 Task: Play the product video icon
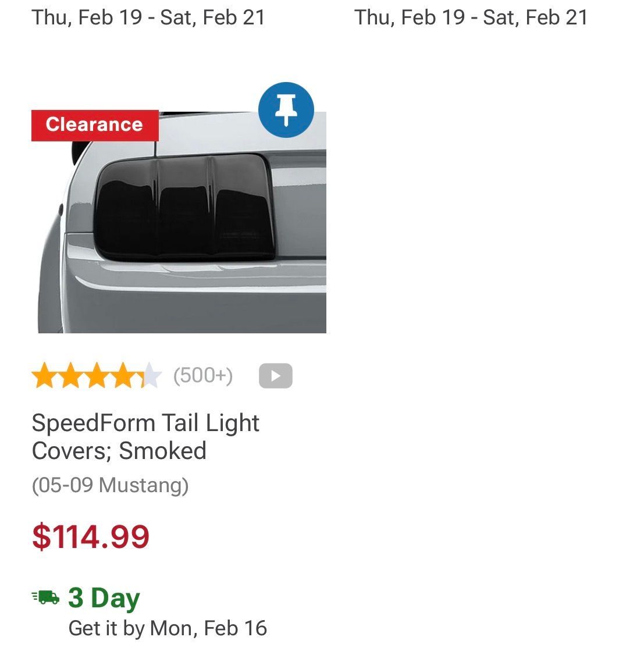click(275, 376)
